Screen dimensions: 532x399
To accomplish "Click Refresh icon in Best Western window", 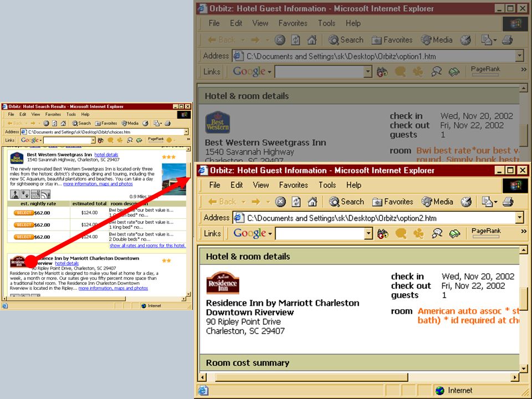I will click(295, 40).
